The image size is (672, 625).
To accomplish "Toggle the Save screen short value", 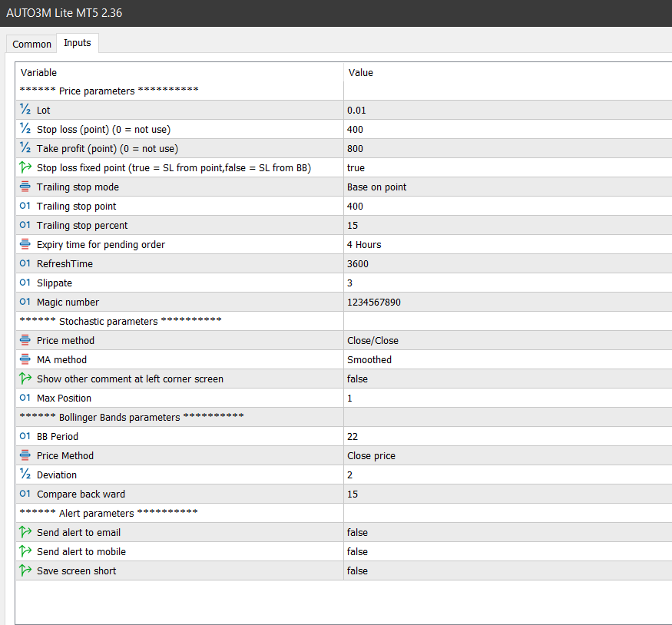I will pos(358,570).
